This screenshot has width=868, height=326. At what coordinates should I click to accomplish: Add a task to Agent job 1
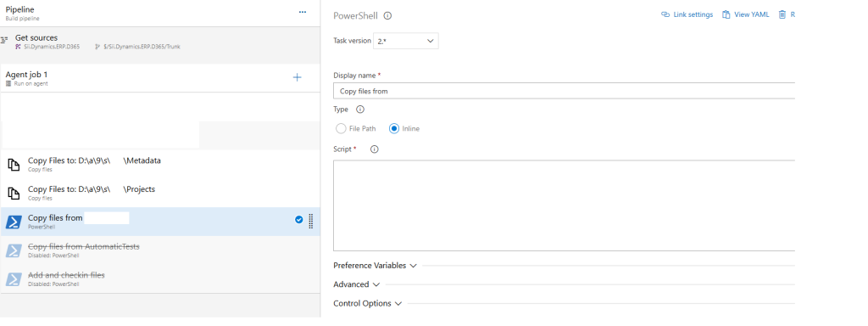tap(297, 77)
